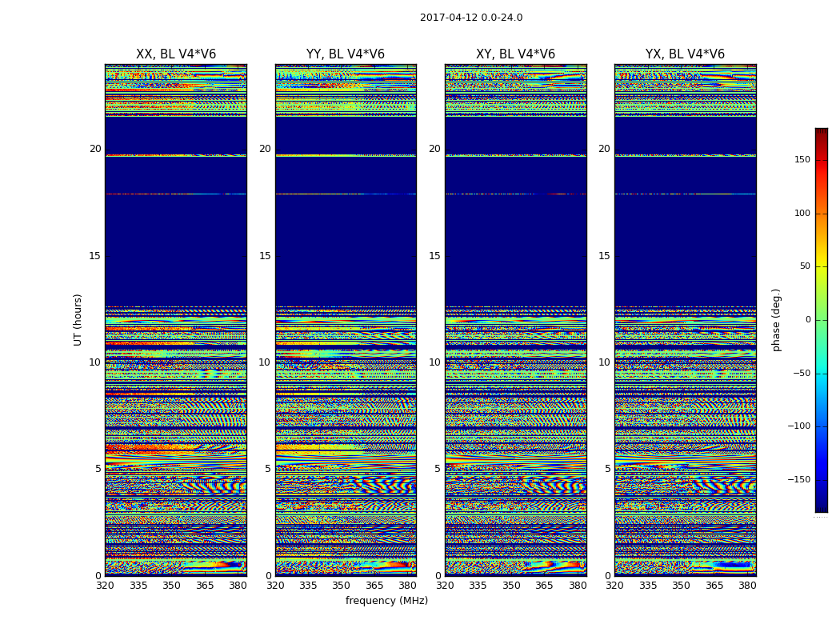The height and width of the screenshot is (640, 840).
Task: Click the phase (deg.) colorbar label
Action: (x=776, y=319)
